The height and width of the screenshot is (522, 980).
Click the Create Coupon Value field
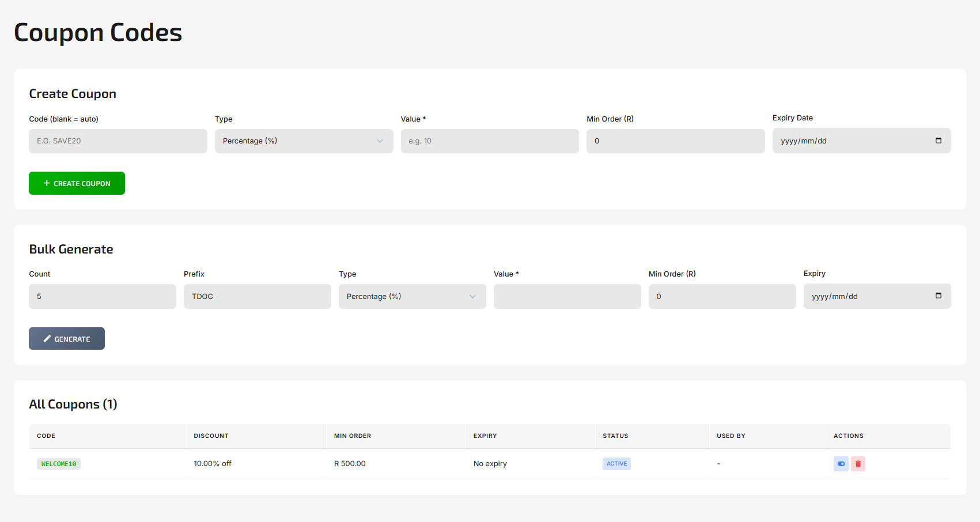coord(489,141)
